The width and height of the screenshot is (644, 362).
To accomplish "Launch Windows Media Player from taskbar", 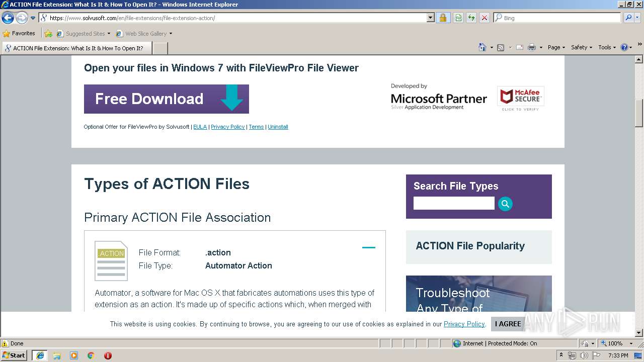I will click(x=74, y=355).
